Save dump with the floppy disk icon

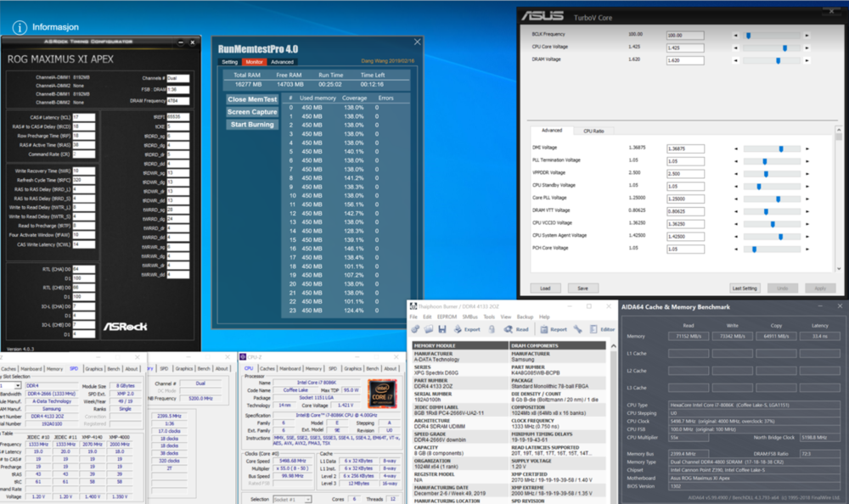442,329
